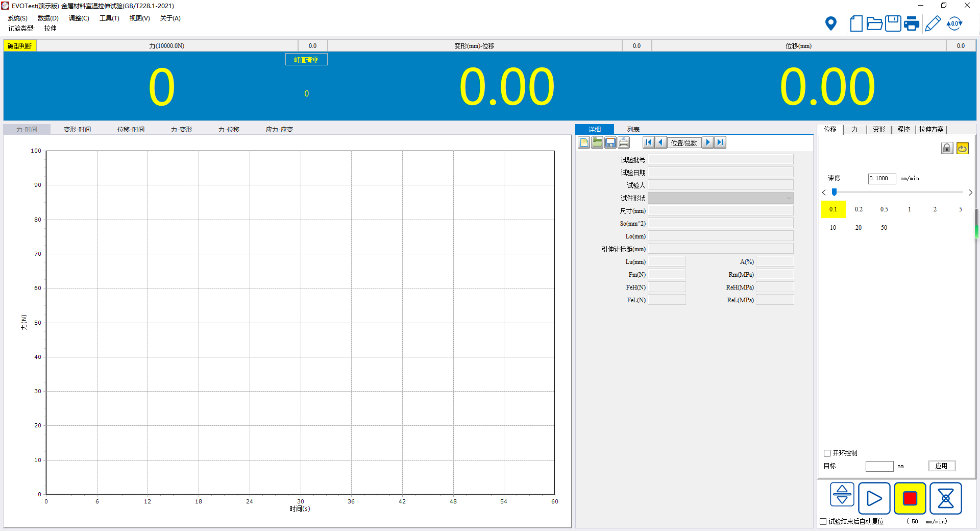Click right arrow of speed slider
The width and height of the screenshot is (980, 531).
970,192
